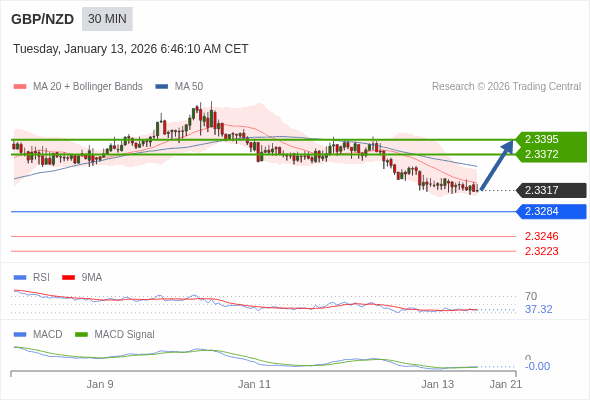590x400 pixels.
Task: Click the MA 20 + Bollinger Bands legend label
Action: [88, 87]
